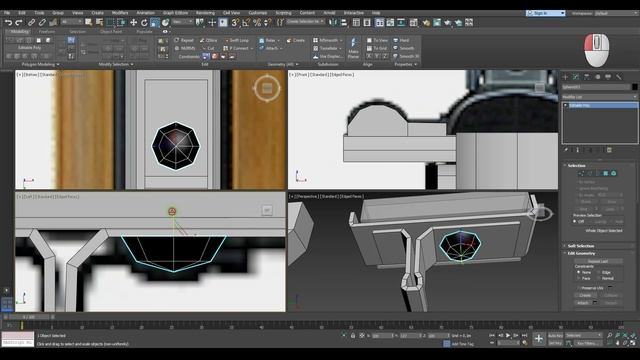
Task: Select Vertex sub-object level icon
Action: point(581,173)
